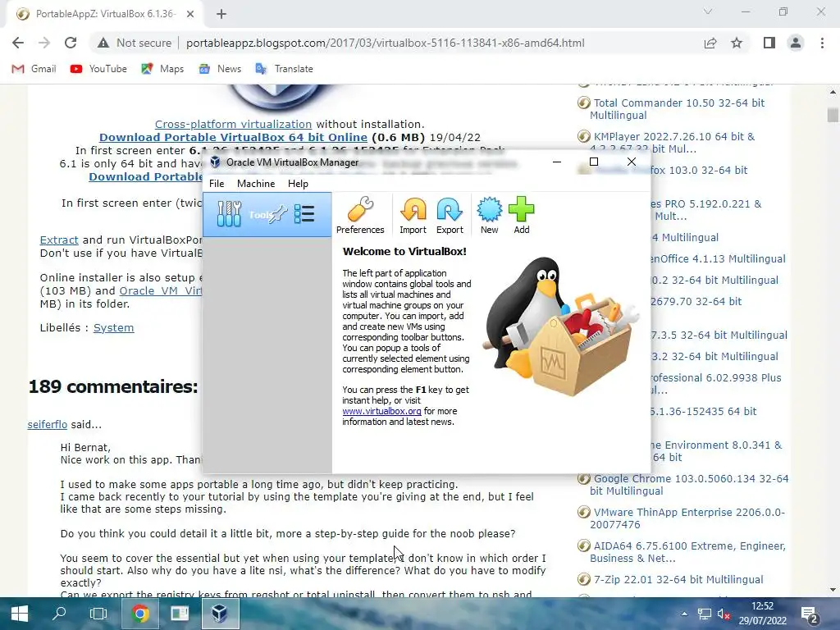
Task: Open the Extract link
Action: pyautogui.click(x=59, y=240)
